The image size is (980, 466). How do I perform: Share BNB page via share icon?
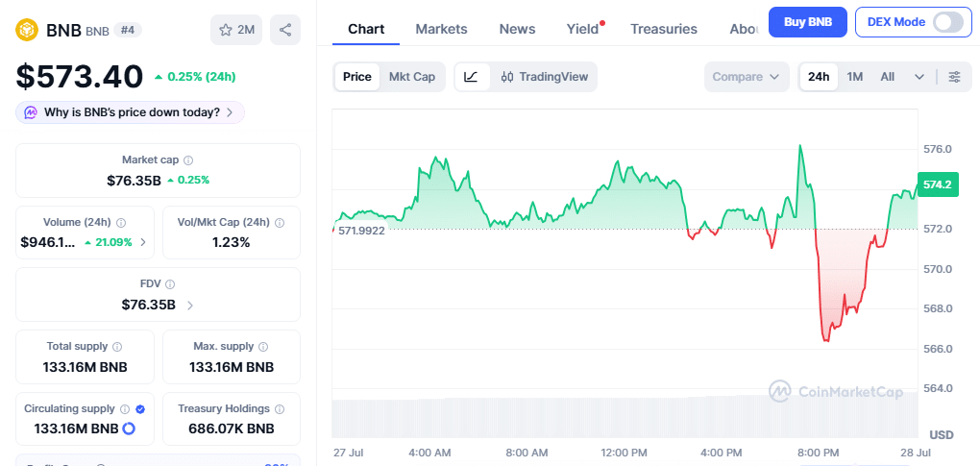coord(285,30)
